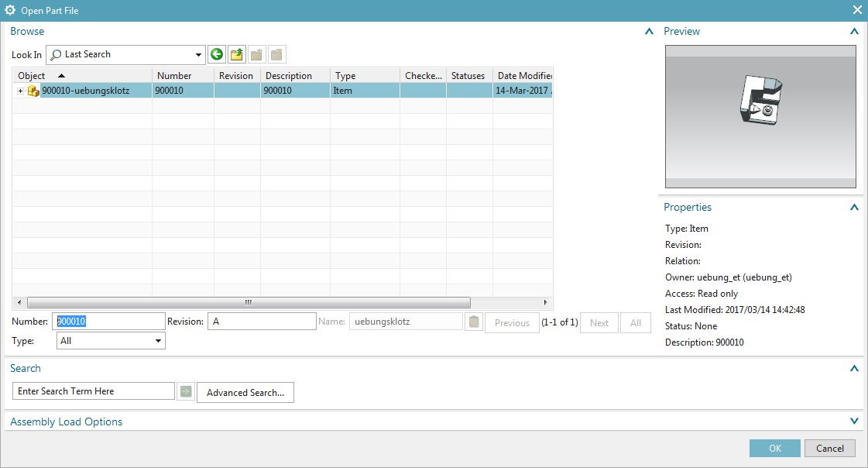Open Advanced Search dialog

245,393
